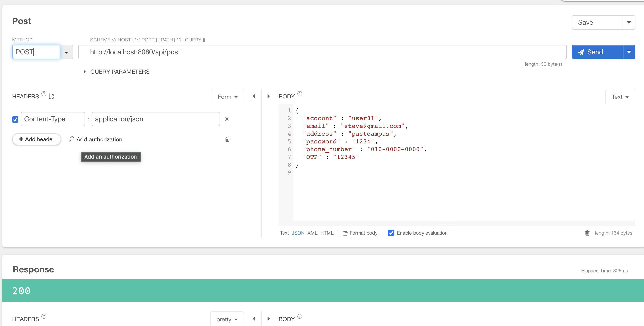Collapse headers panel with left arrow
This screenshot has height=326, width=644.
[x=254, y=96]
